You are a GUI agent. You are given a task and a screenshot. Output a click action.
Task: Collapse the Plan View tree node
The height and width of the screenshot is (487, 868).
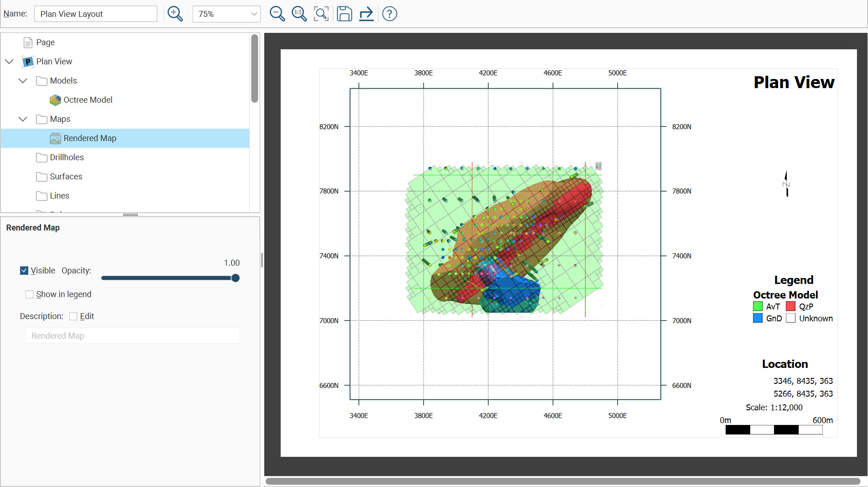(9, 62)
